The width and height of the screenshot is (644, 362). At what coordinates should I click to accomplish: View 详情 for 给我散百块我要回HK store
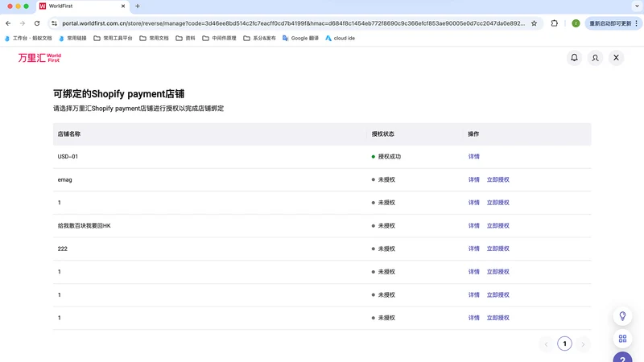coord(473,226)
